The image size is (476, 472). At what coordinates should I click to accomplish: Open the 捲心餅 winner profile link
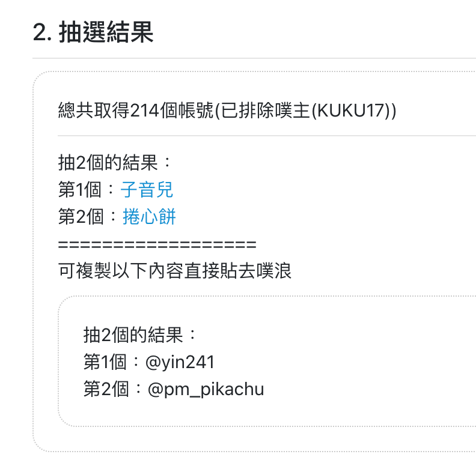[149, 217]
